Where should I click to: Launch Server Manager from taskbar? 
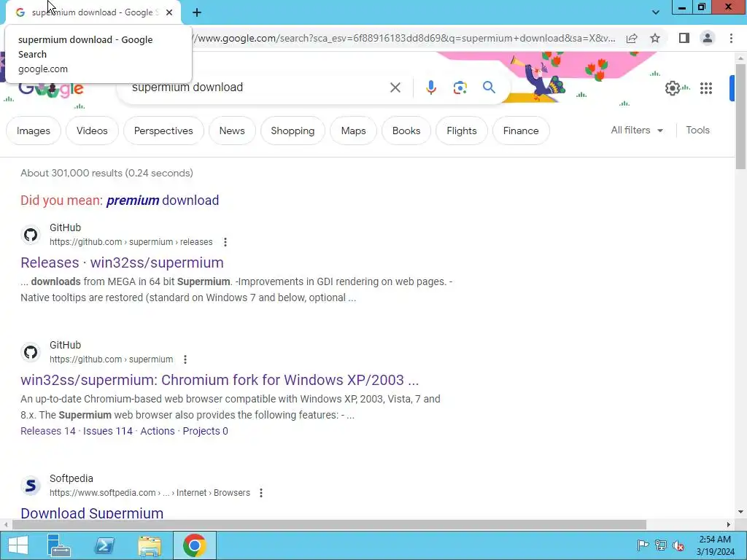point(59,545)
